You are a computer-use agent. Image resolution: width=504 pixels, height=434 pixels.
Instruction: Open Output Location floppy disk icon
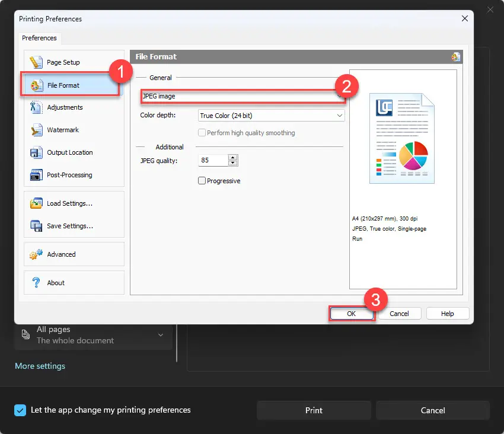36,152
